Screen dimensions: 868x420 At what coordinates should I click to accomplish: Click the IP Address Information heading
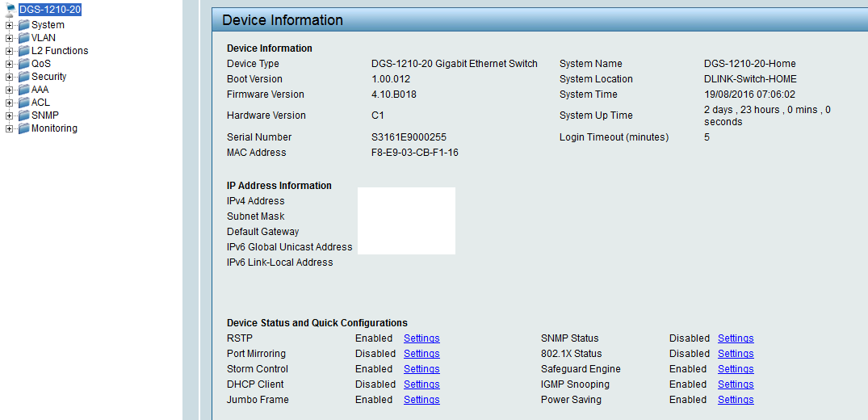coord(279,186)
